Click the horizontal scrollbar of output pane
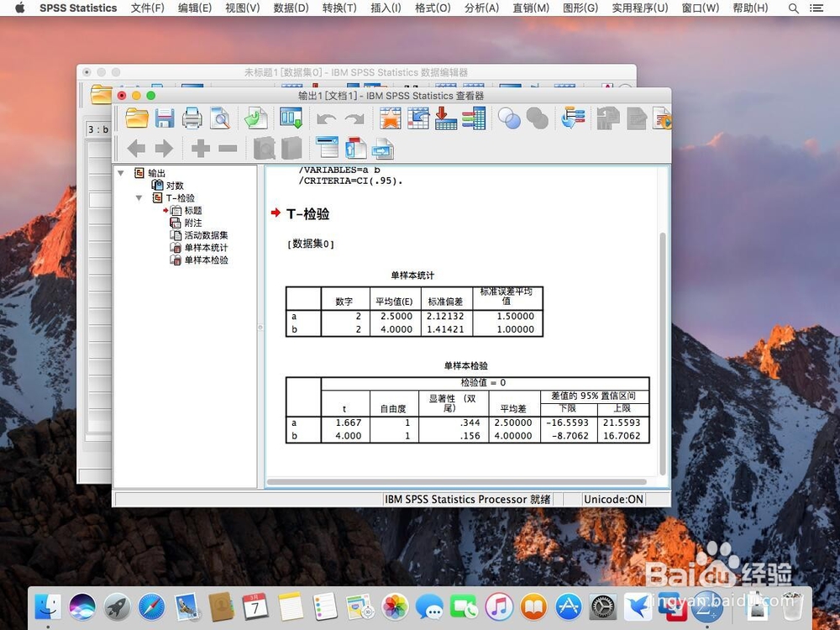The height and width of the screenshot is (630, 840). 456,481
